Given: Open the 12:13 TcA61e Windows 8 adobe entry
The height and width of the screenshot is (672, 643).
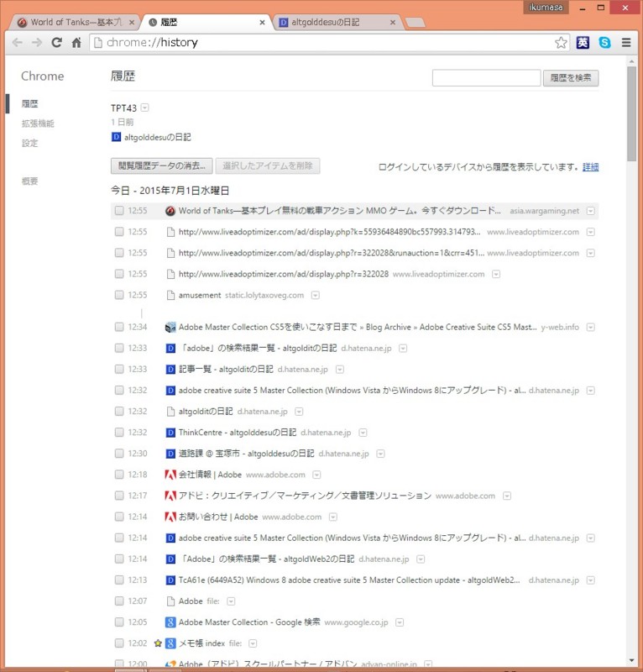Looking at the screenshot, I should pos(349,580).
